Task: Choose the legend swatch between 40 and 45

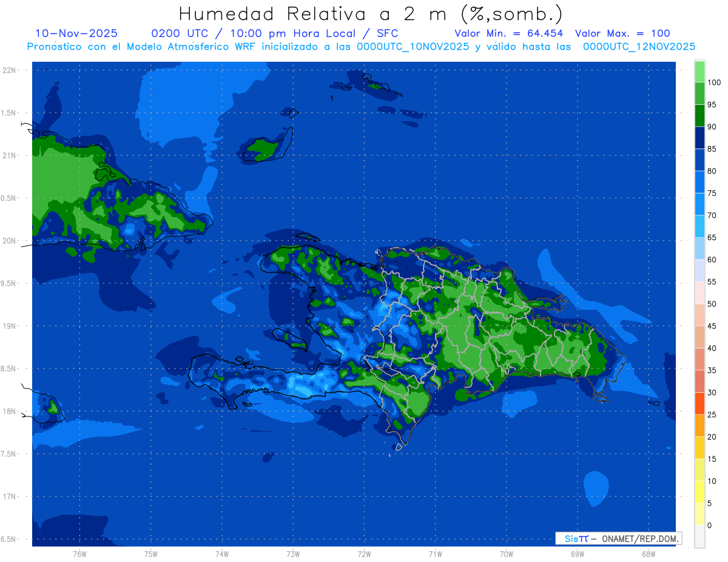Action: (699, 336)
